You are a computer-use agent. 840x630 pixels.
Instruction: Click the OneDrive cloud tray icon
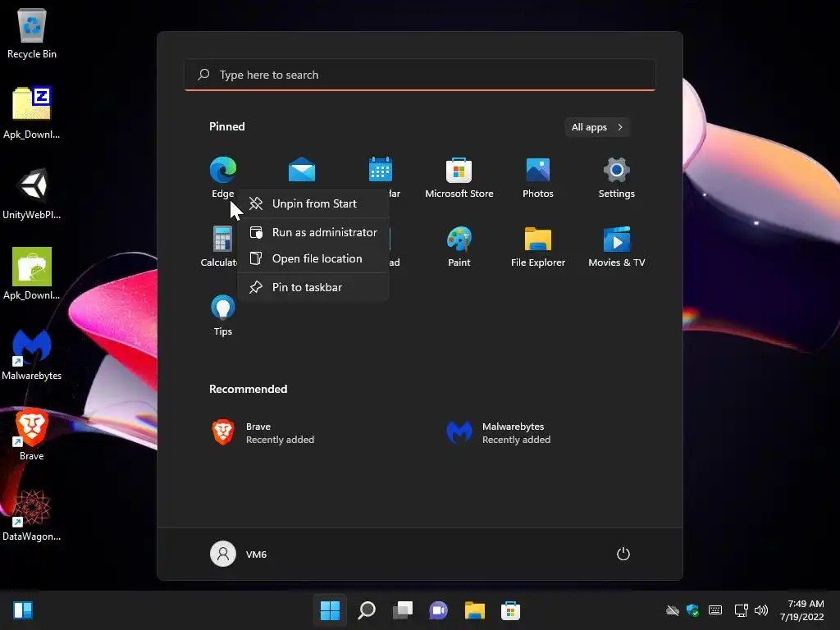click(673, 610)
